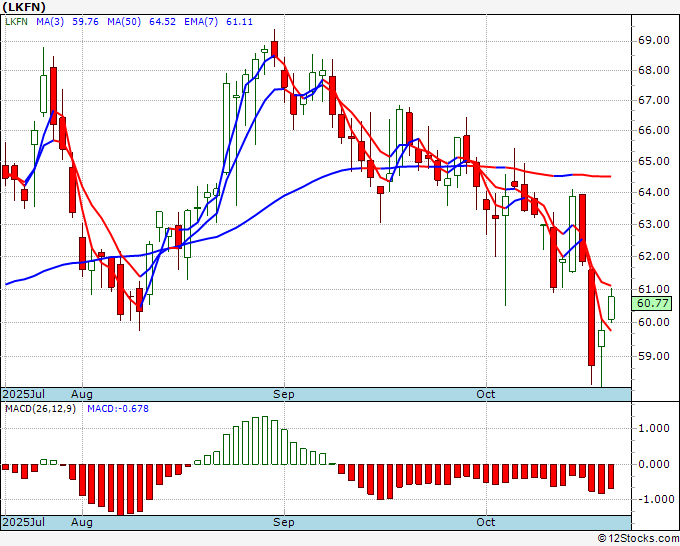This screenshot has width=680, height=546.
Task: Click the Sep label on the MACD axis
Action: pyautogui.click(x=284, y=522)
